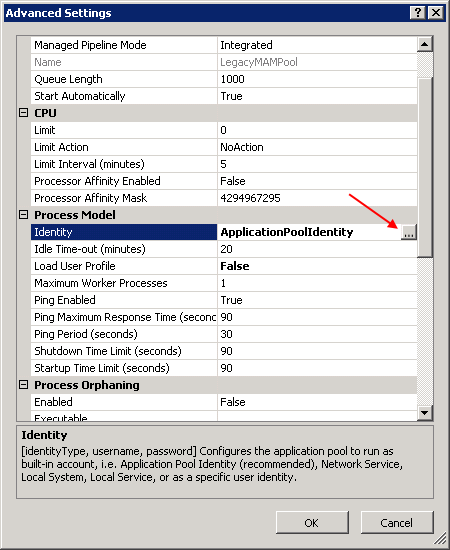This screenshot has width=450, height=550.
Task: Select Ping Maximum Response Time property
Action: point(124,317)
